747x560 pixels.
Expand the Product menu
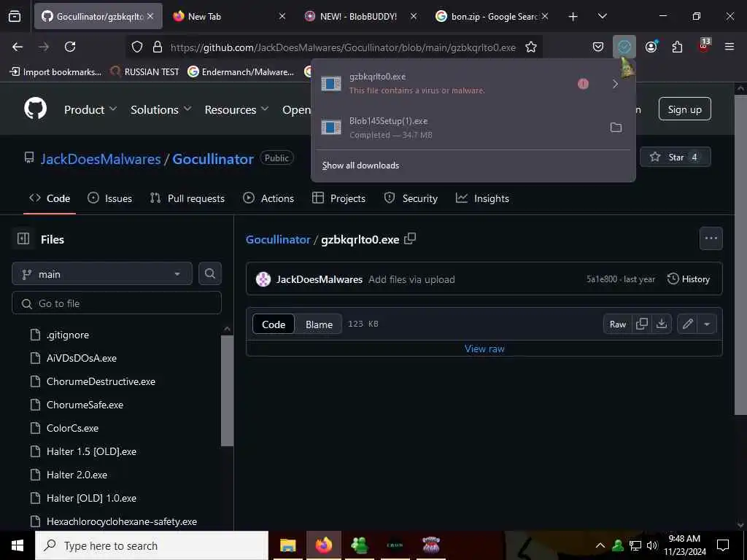90,109
